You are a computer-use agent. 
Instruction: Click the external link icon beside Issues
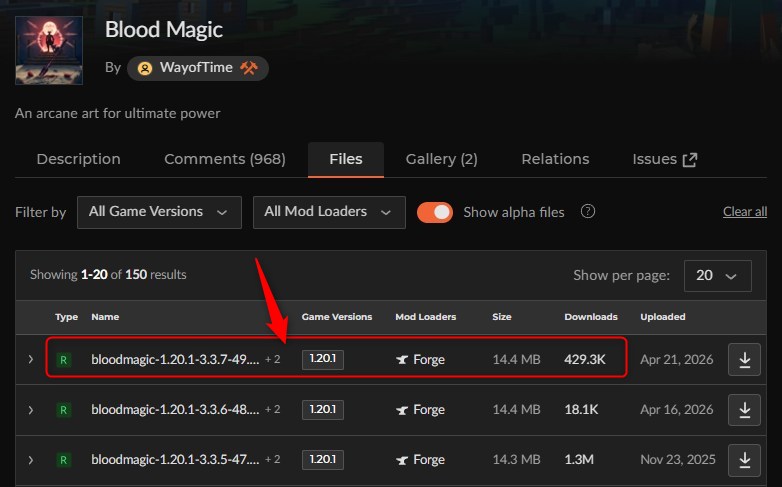690,160
